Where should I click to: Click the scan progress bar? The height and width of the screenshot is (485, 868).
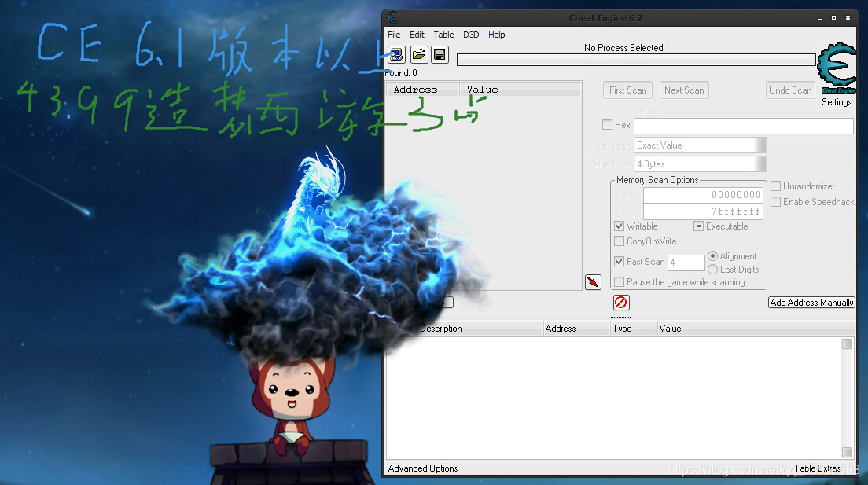coord(636,60)
